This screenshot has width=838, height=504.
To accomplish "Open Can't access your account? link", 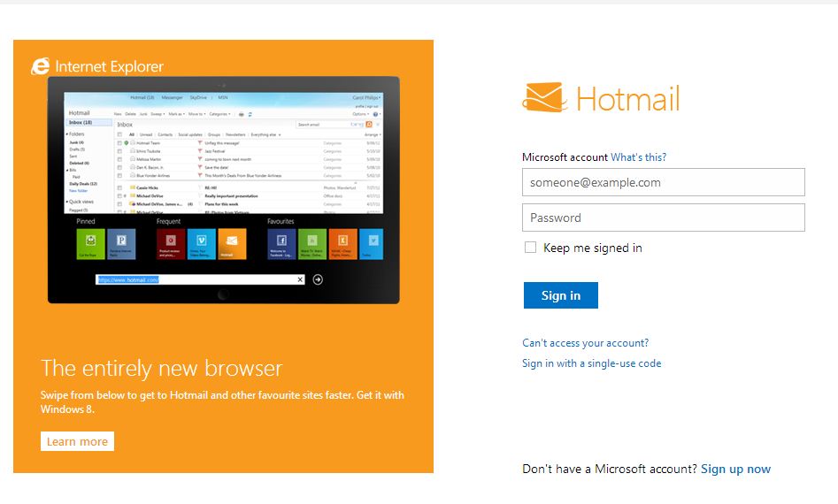I will tap(585, 343).
